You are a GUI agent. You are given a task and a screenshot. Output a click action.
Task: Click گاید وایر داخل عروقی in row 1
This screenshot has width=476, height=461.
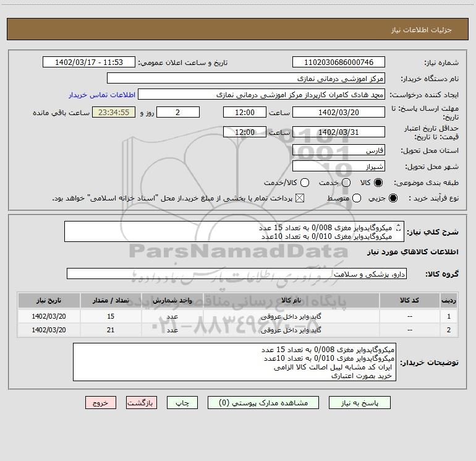click(x=291, y=316)
